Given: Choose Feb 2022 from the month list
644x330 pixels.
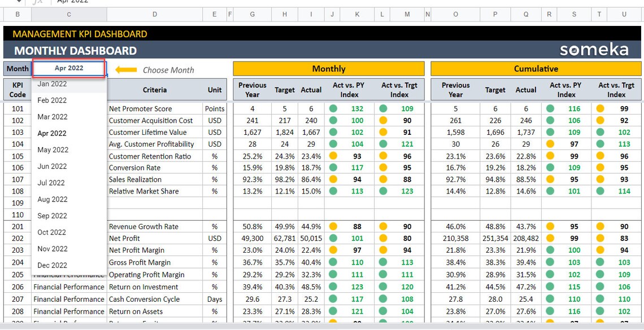Looking at the screenshot, I should click(69, 100).
